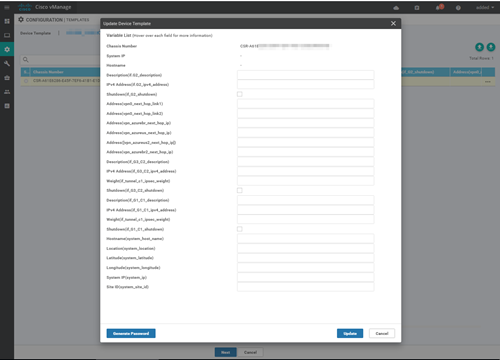Image resolution: width=500 pixels, height=360 pixels.
Task: Click 'Chassis Number' column header in background table
Action: coord(48,72)
